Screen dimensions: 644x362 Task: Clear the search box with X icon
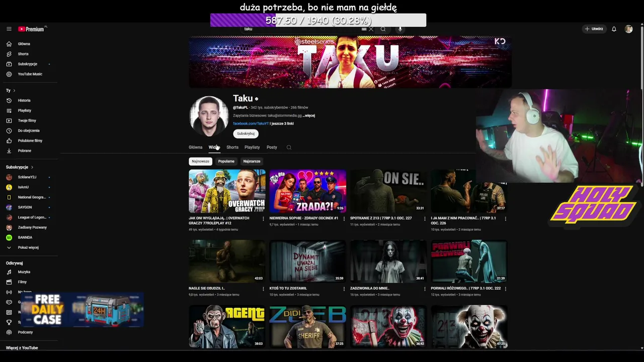pyautogui.click(x=371, y=29)
